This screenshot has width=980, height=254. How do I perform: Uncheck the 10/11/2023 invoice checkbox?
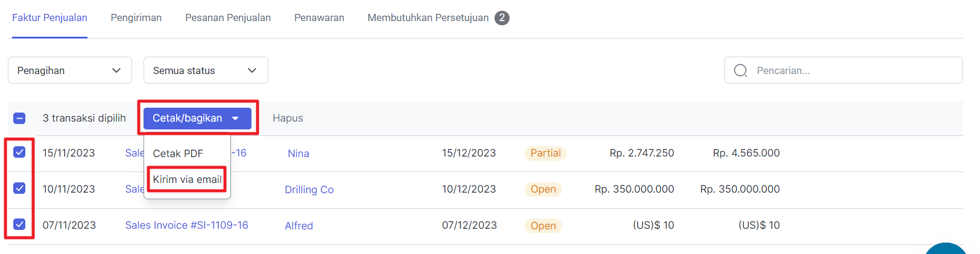coord(19,188)
